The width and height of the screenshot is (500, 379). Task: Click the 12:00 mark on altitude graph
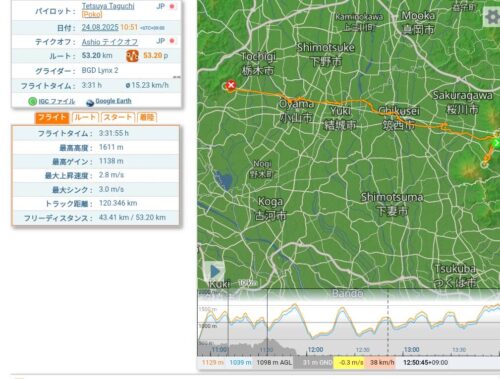click(x=315, y=350)
